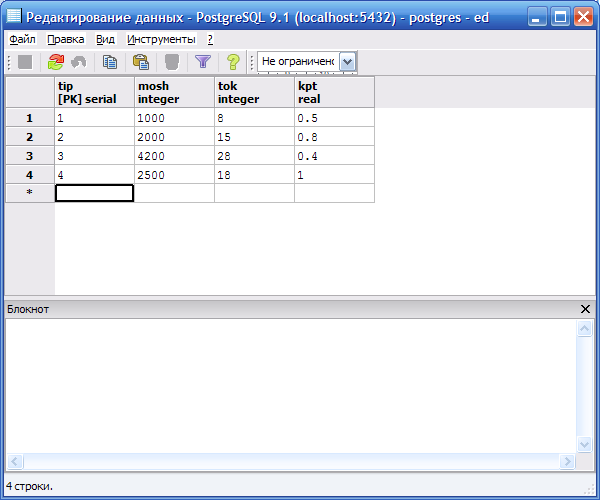600x500 pixels.
Task: Click the kpt cell in row 4
Action: (334, 174)
